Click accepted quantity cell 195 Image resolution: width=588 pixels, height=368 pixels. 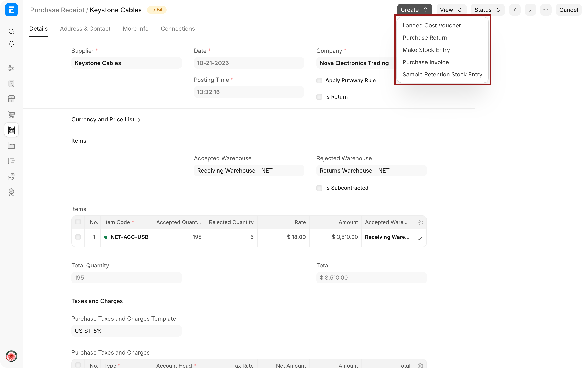coord(179,237)
